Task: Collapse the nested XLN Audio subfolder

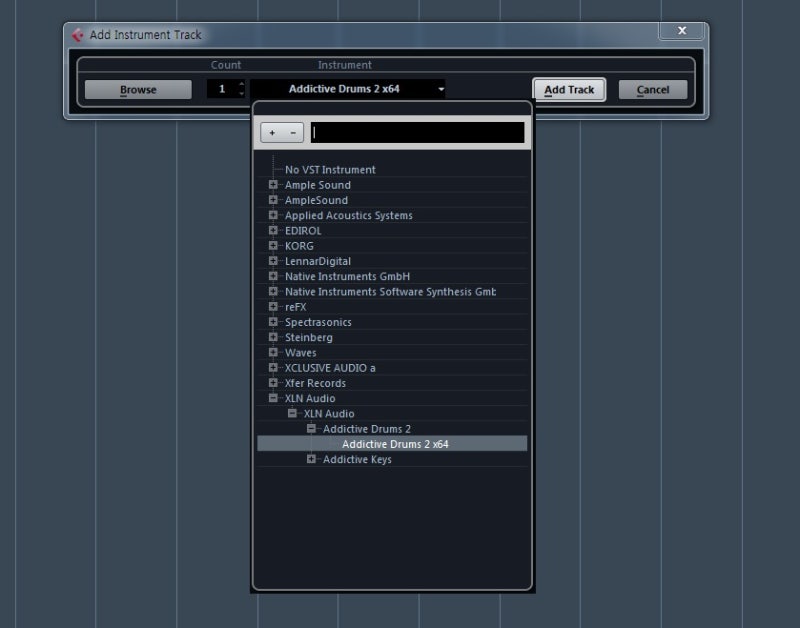Action: click(x=292, y=413)
